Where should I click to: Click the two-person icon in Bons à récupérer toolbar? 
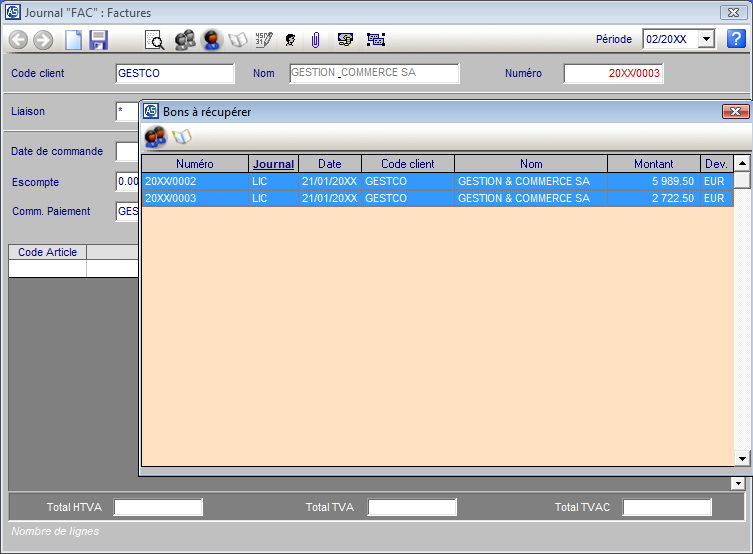[x=156, y=136]
